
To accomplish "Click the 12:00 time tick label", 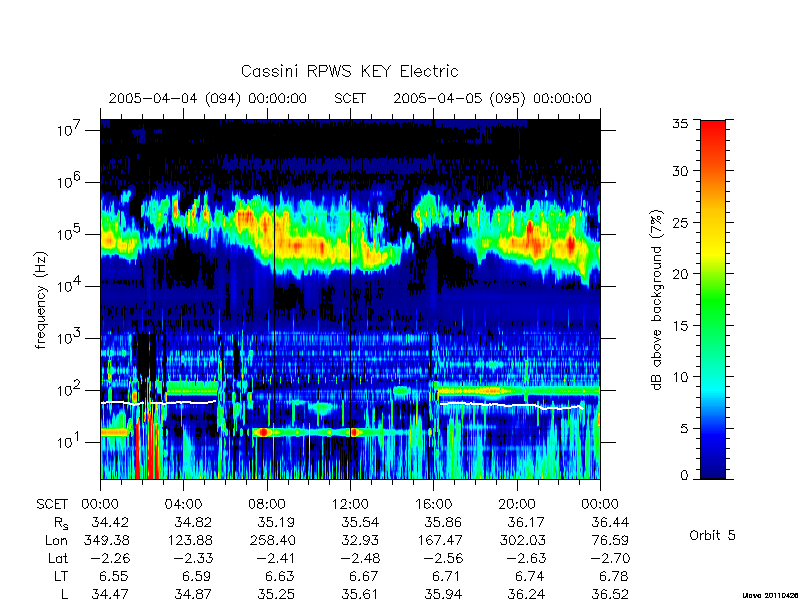I will click(x=350, y=504).
